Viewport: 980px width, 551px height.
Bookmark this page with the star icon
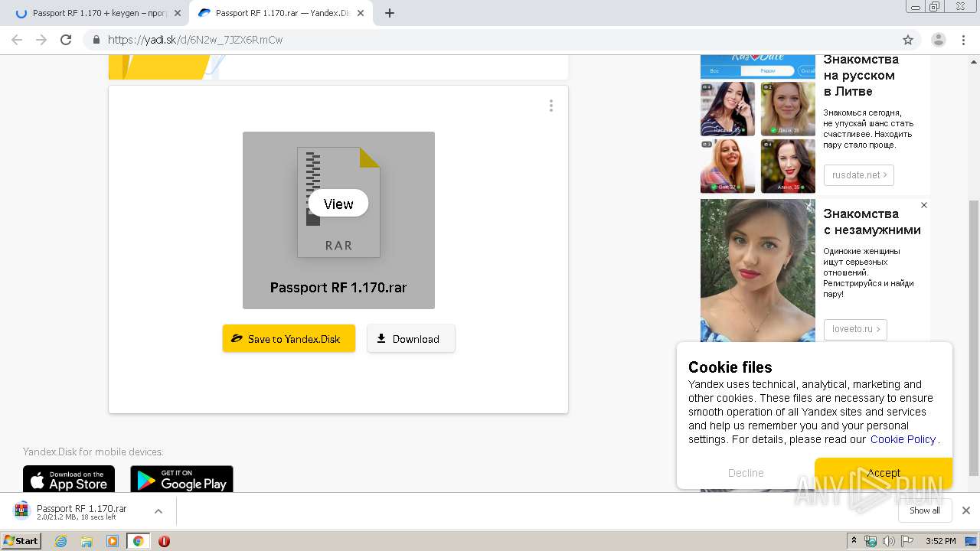[x=908, y=40]
